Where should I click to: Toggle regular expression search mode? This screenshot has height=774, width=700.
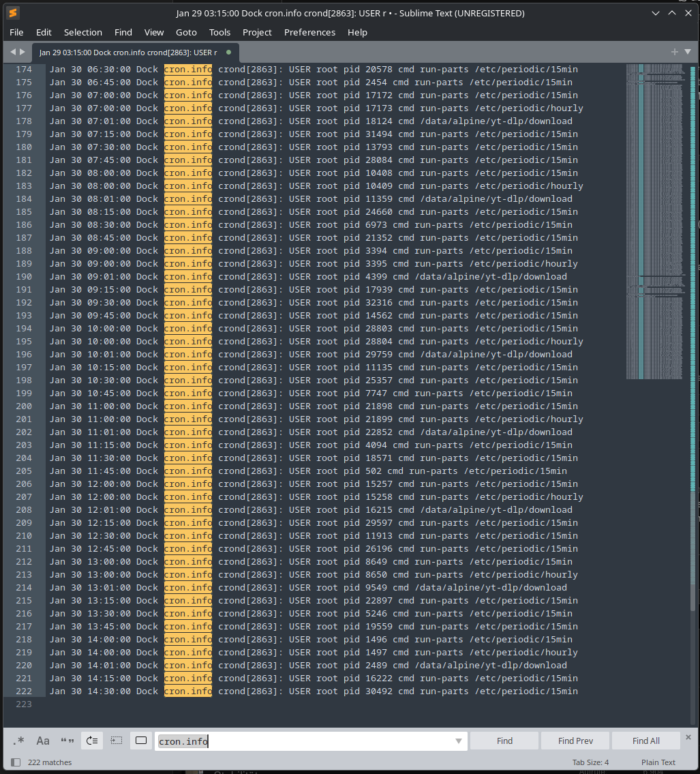19,741
